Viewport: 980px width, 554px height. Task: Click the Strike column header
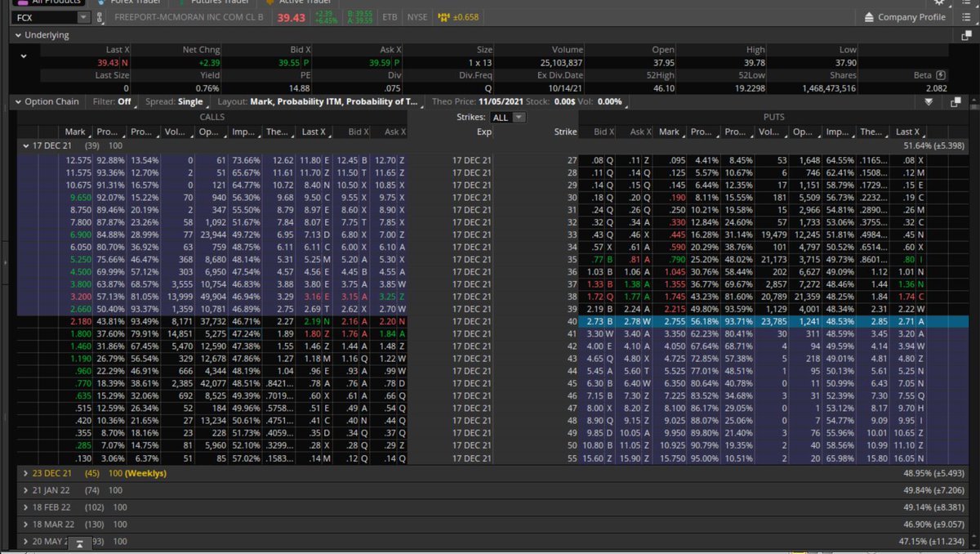564,132
